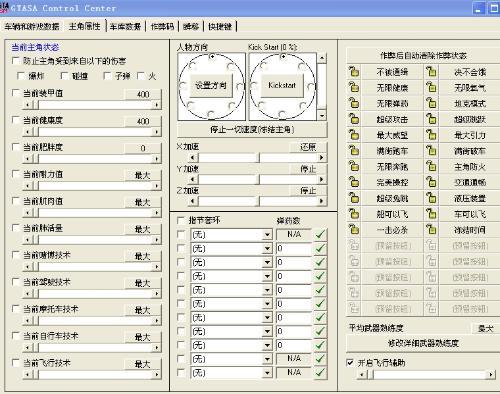
Task: Check the 当前健康度 checkbox
Action: pos(15,120)
